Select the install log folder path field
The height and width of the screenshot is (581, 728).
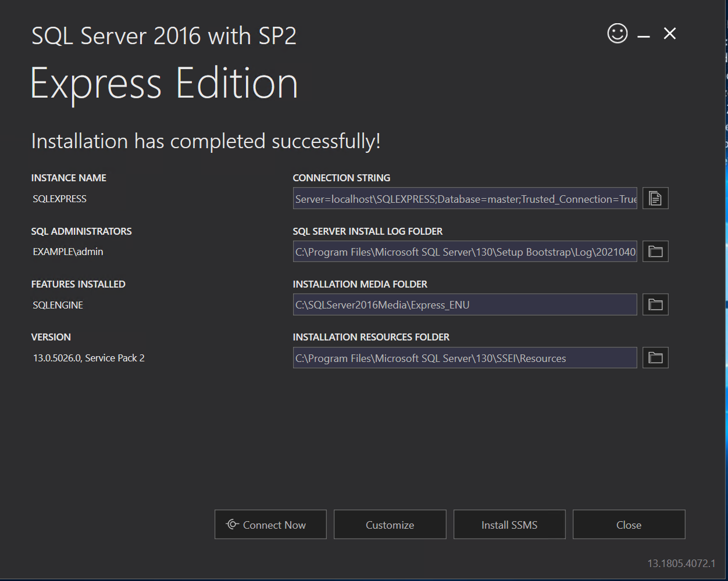point(465,252)
